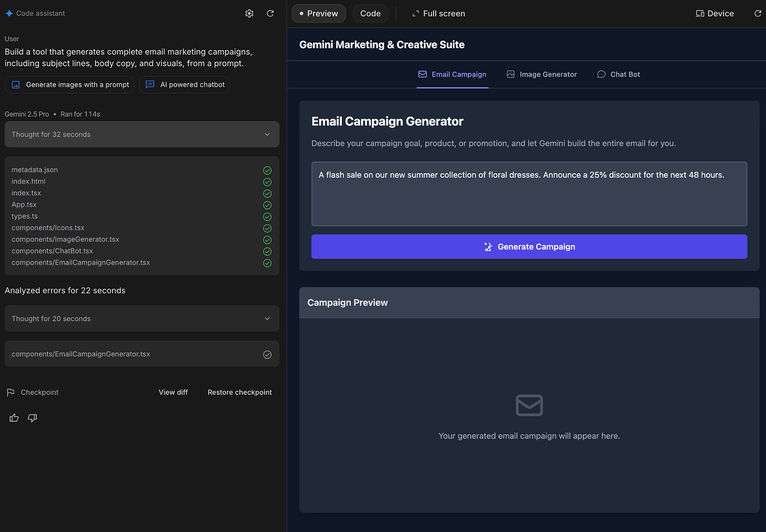Expand the Thought for 20 seconds section

[x=142, y=319]
